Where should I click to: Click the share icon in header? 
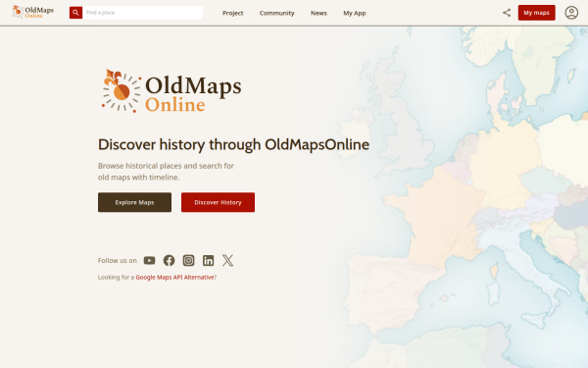click(x=507, y=13)
